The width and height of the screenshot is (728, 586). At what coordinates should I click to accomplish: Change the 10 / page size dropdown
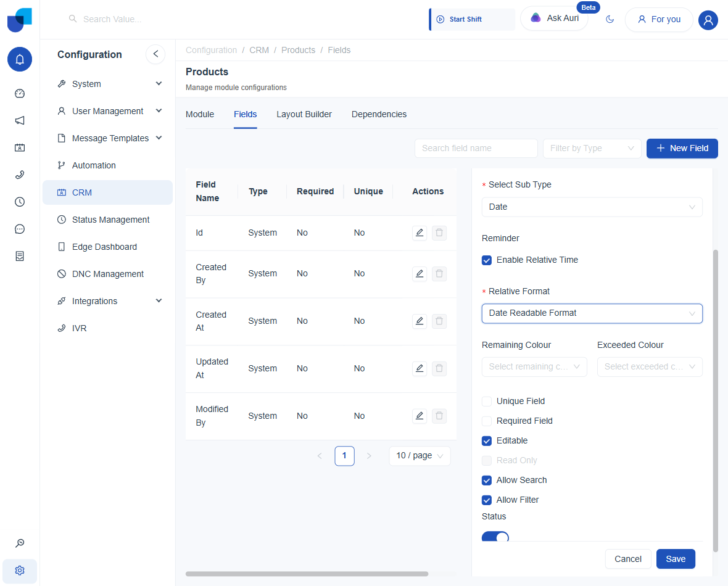[420, 456]
